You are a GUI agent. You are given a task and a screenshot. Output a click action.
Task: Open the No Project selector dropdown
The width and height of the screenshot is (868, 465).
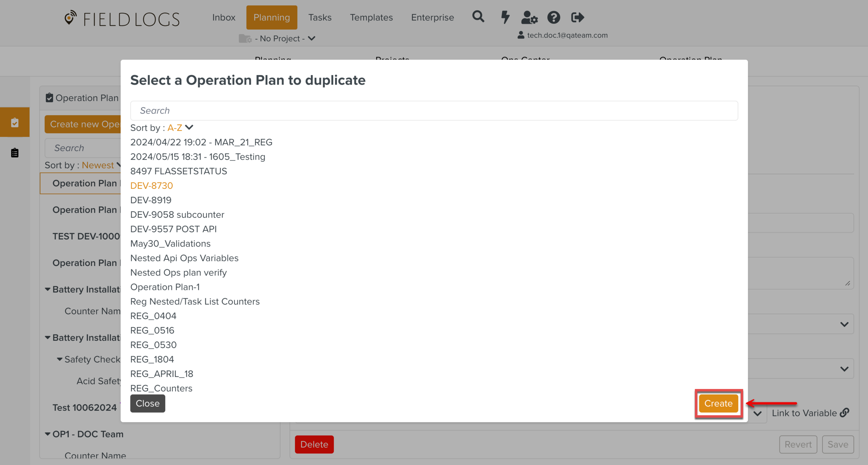[279, 39]
